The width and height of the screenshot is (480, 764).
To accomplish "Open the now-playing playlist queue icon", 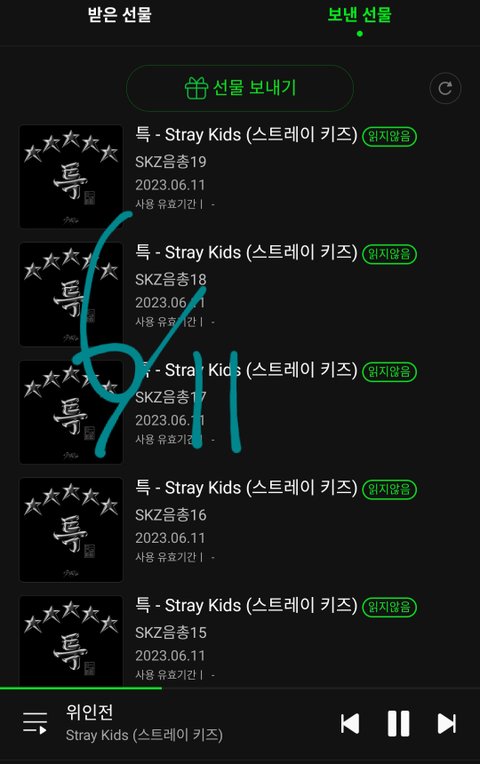I will [x=35, y=723].
